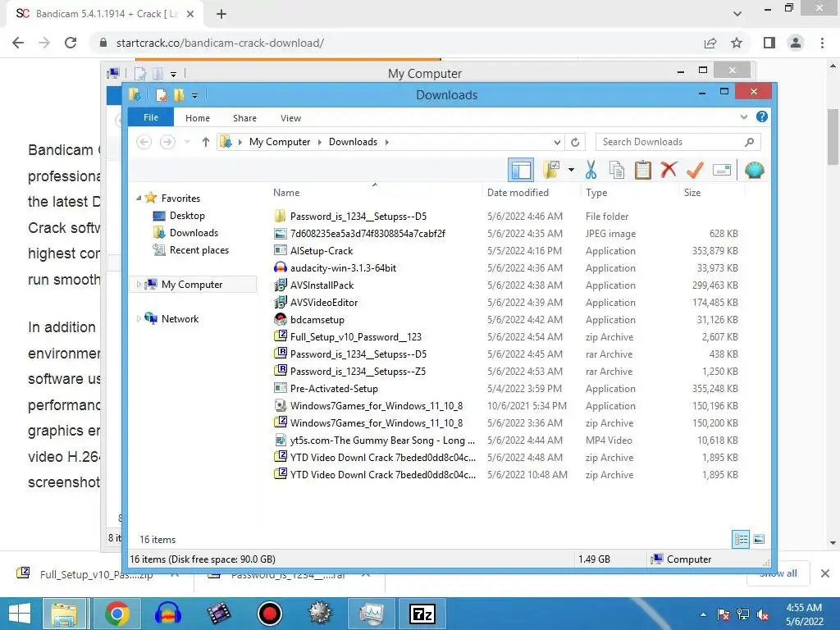This screenshot has height=630, width=840.
Task: Collapse the Favorites tree node
Action: tap(139, 199)
